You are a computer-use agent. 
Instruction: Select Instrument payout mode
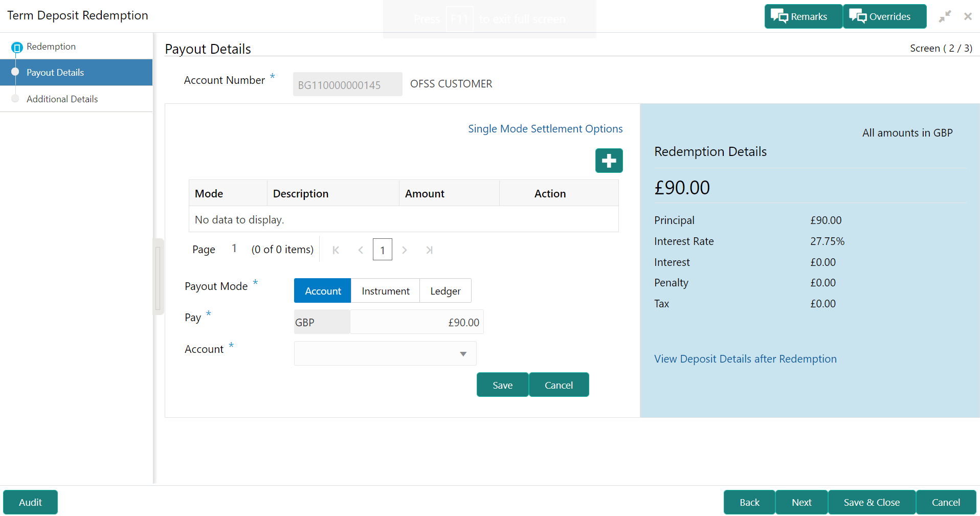(385, 291)
